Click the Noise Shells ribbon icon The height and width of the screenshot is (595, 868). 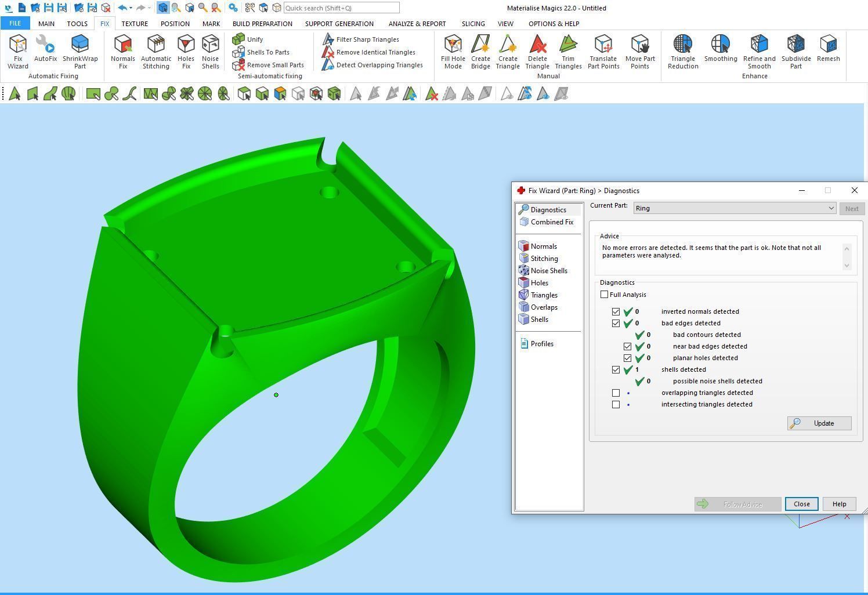coord(210,52)
